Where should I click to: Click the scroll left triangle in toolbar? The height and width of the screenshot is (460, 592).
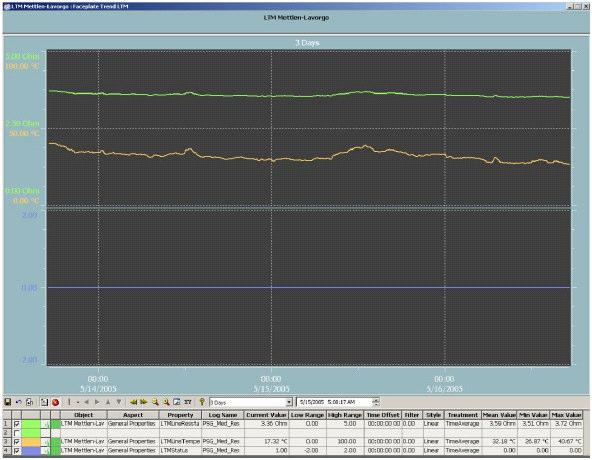pyautogui.click(x=86, y=402)
